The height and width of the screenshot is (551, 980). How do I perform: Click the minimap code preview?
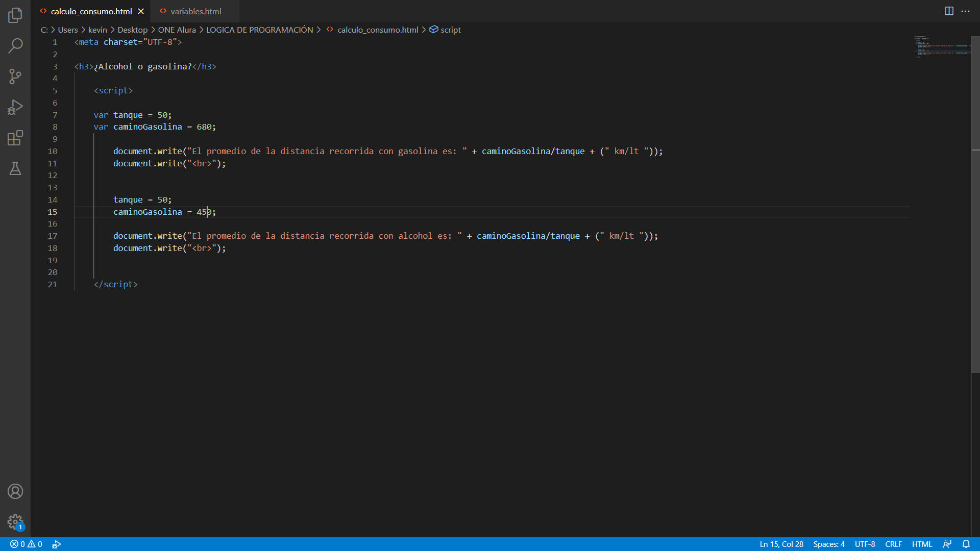pos(942,46)
